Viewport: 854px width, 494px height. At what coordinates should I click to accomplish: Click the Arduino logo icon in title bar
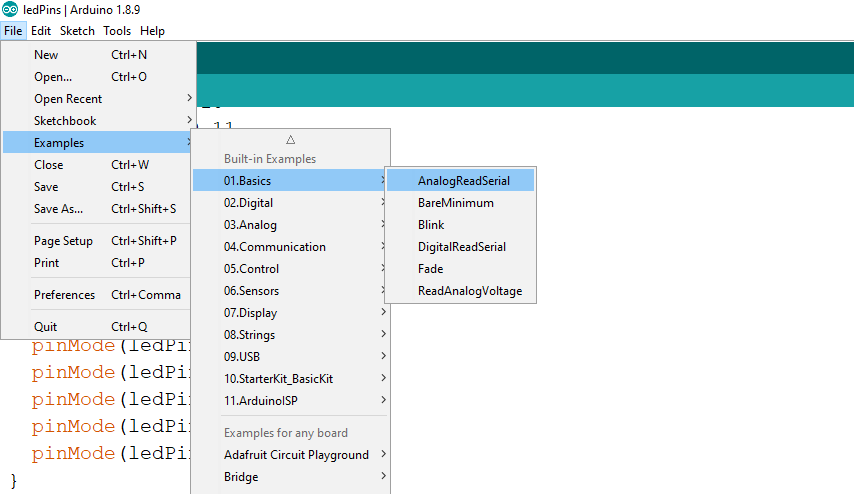coord(10,9)
